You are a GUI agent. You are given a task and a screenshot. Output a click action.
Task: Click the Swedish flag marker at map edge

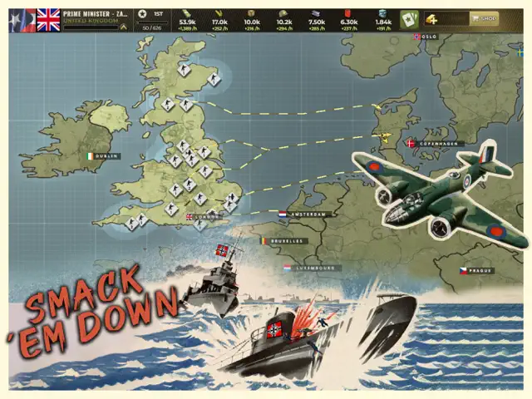[x=520, y=53]
